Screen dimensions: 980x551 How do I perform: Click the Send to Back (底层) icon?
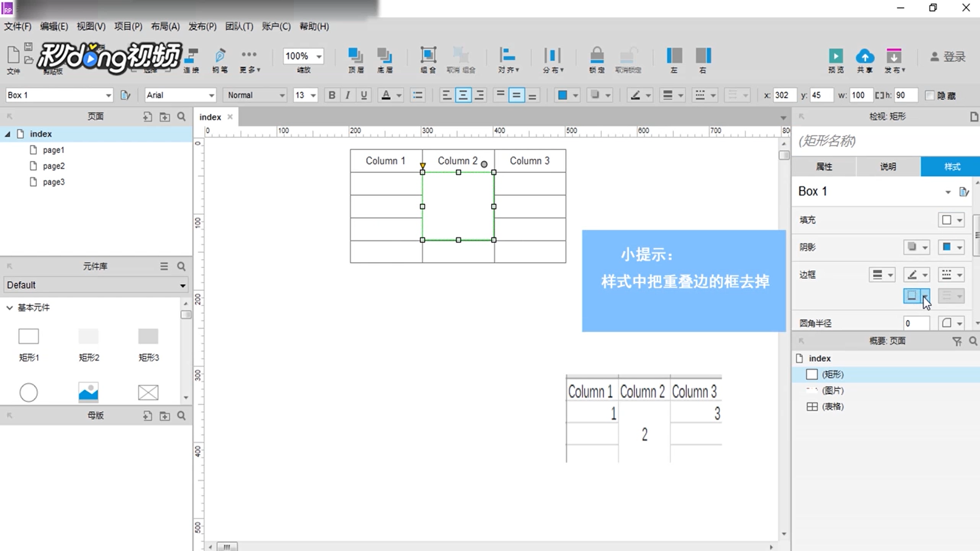(x=384, y=56)
